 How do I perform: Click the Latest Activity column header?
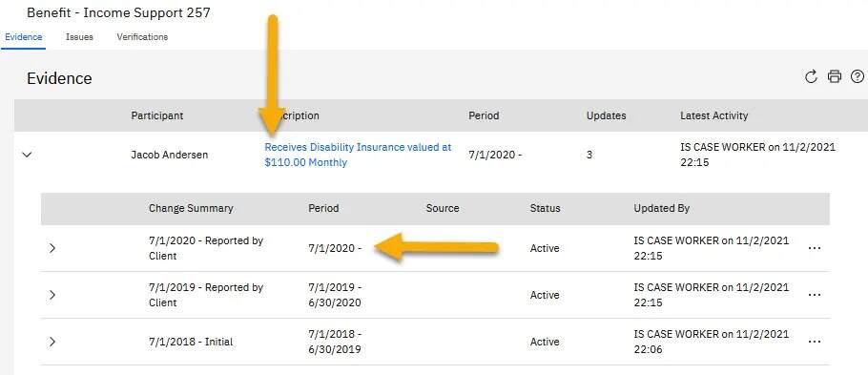pos(714,115)
